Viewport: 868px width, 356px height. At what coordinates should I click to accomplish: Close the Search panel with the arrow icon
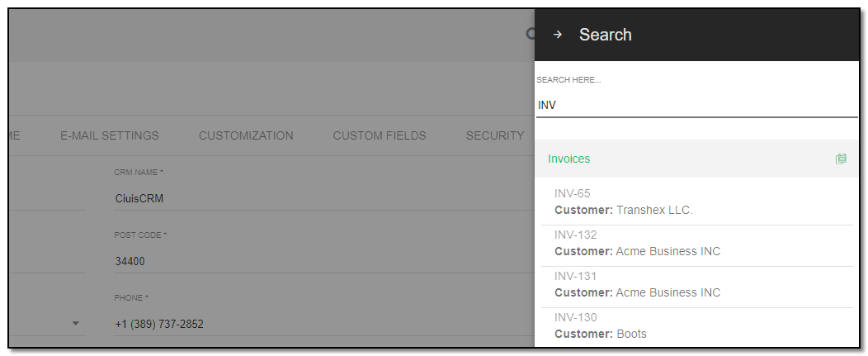tap(558, 35)
